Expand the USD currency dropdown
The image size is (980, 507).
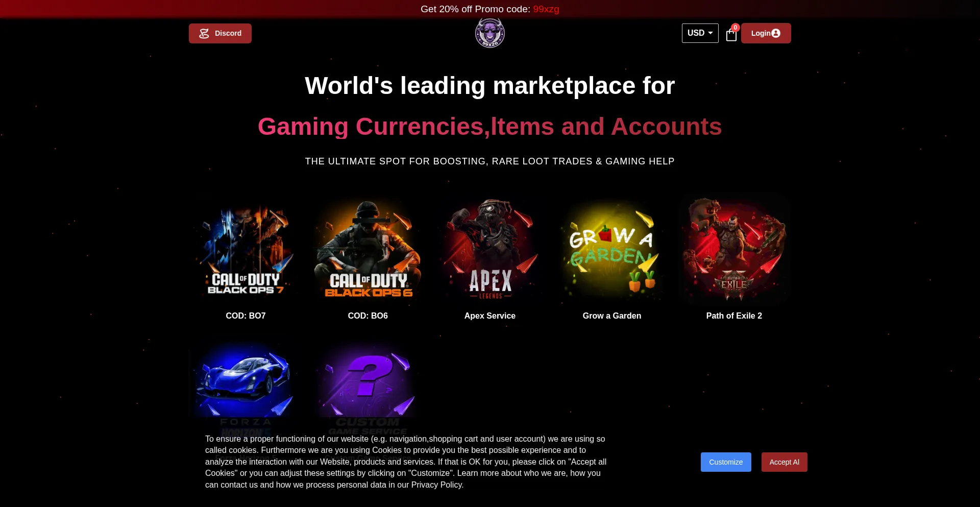pyautogui.click(x=700, y=33)
